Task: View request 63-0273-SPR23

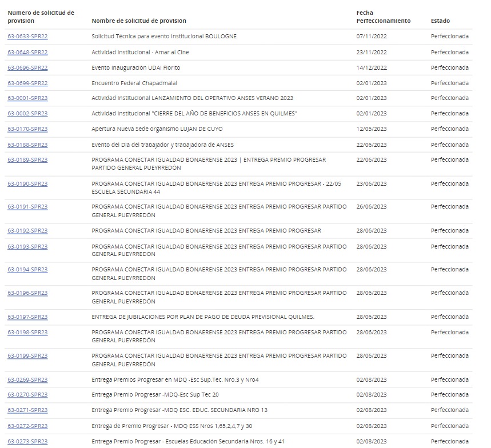Action: [27, 441]
